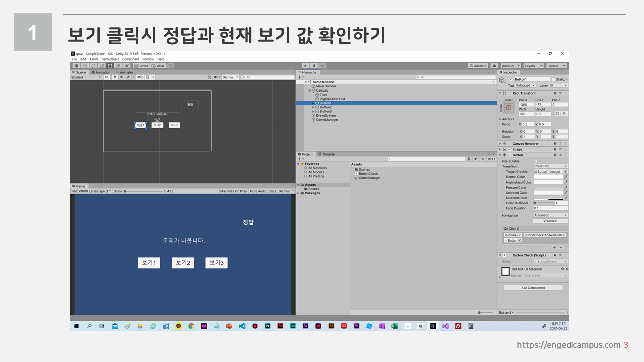
Task: Select EventSystem in Hierarchy
Action: pyautogui.click(x=326, y=116)
